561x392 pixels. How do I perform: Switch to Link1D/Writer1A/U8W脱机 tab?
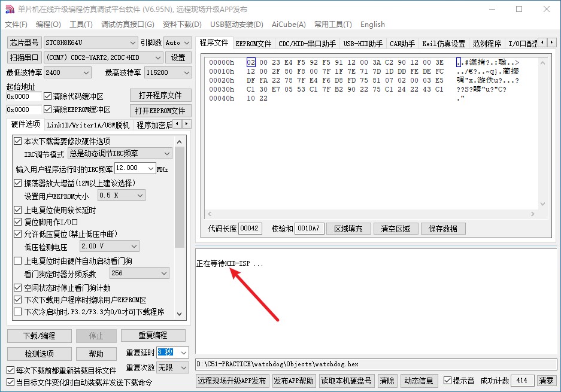88,125
